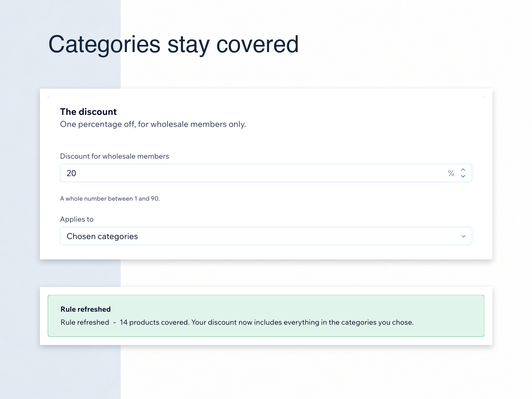Click The discount section heading

point(88,112)
